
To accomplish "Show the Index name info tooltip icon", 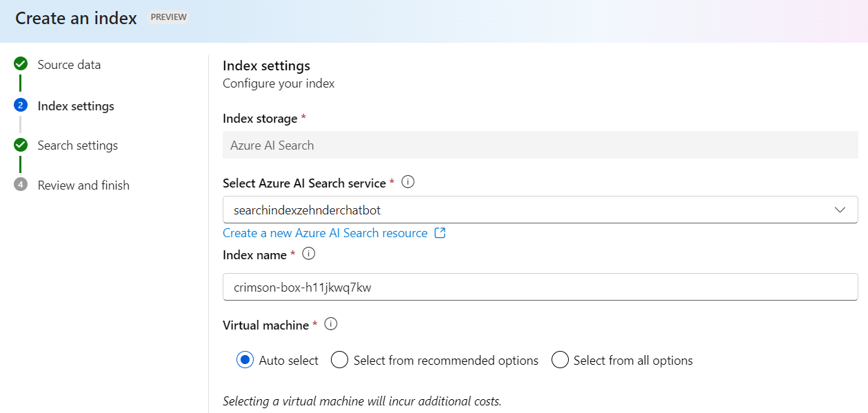I will [x=309, y=254].
